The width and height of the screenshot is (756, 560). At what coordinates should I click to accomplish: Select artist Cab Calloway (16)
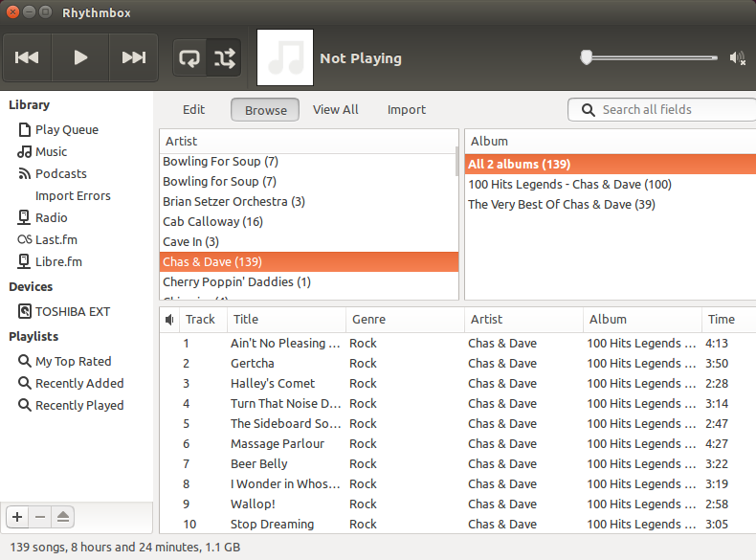[307, 222]
